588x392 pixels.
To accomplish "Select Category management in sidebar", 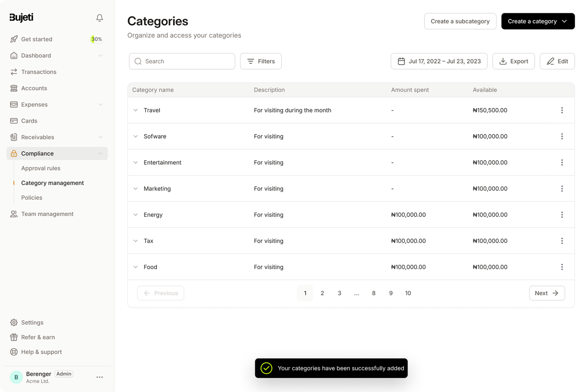I will click(x=52, y=183).
